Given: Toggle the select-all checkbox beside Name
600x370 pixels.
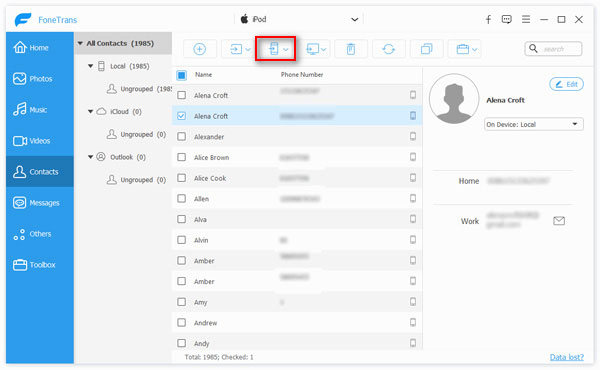Looking at the screenshot, I should (182, 75).
